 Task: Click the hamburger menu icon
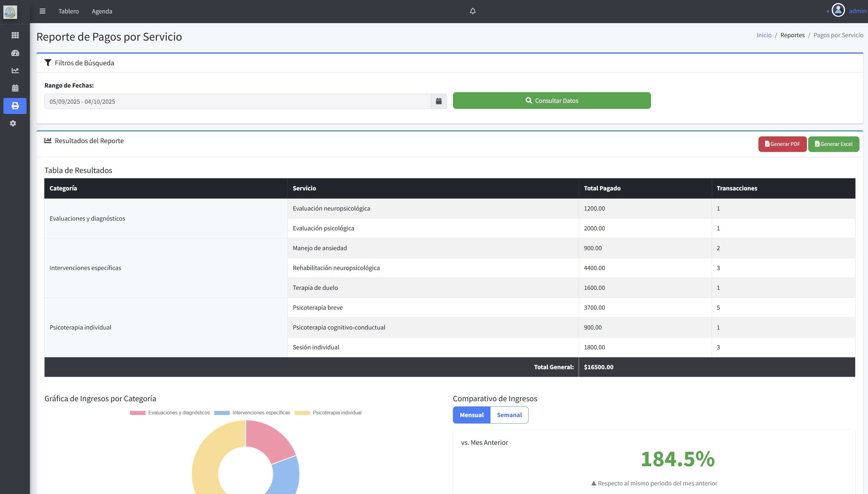click(42, 11)
